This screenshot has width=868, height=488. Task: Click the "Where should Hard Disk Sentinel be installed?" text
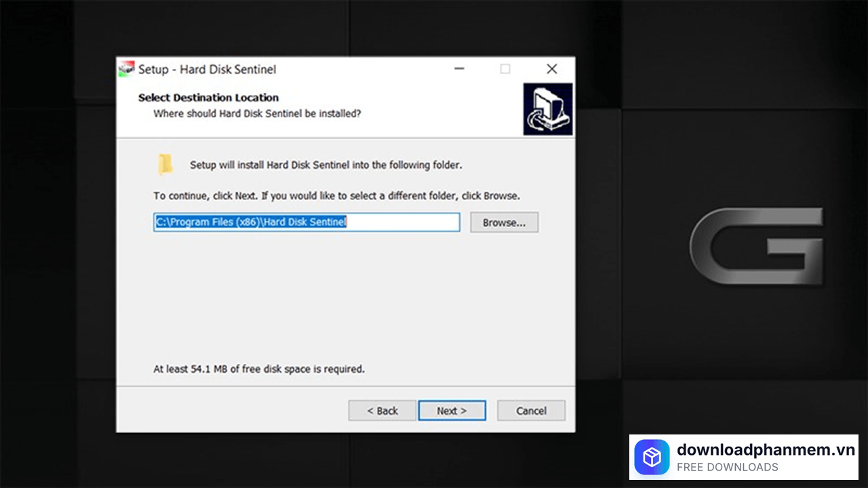257,113
